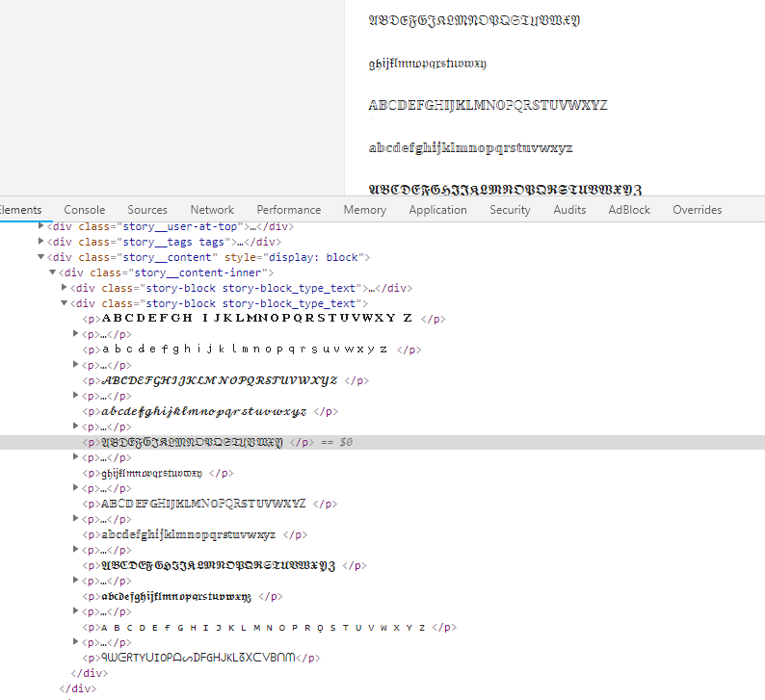Image resolution: width=765 pixels, height=700 pixels.
Task: Expand the first collapsed story-block_type_text div
Action: coord(65,288)
